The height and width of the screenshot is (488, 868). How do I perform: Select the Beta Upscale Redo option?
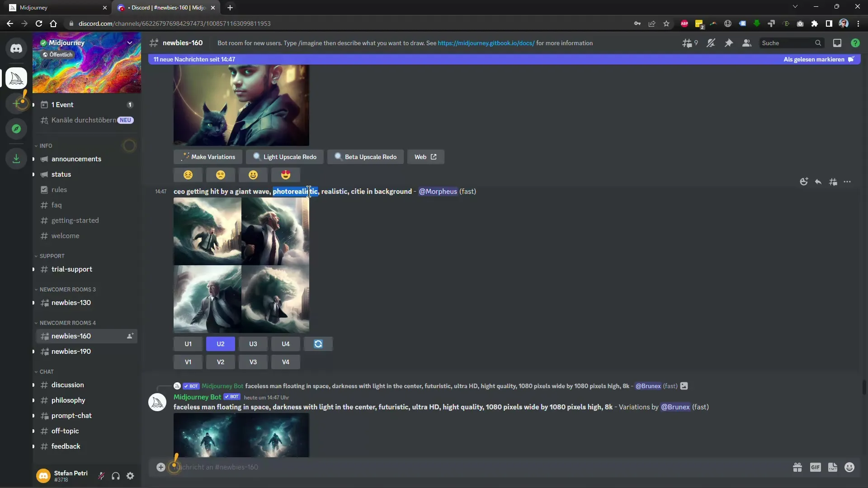[366, 157]
